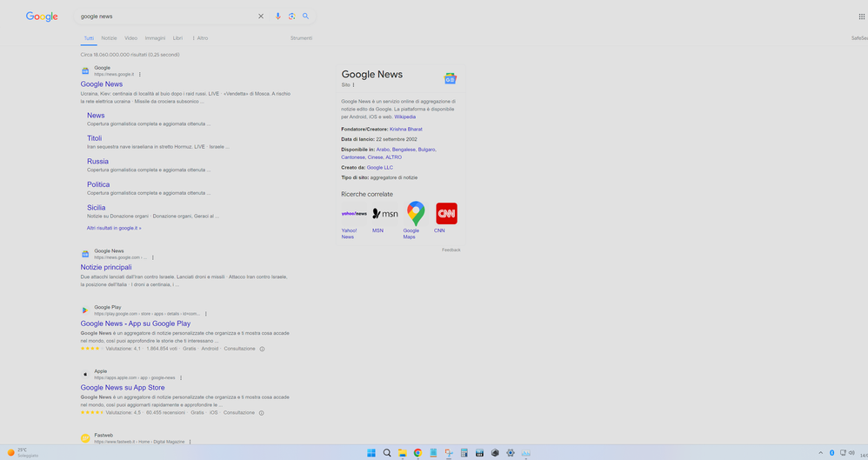Open MSN related search thumbnail
The image size is (868, 460).
click(384, 214)
